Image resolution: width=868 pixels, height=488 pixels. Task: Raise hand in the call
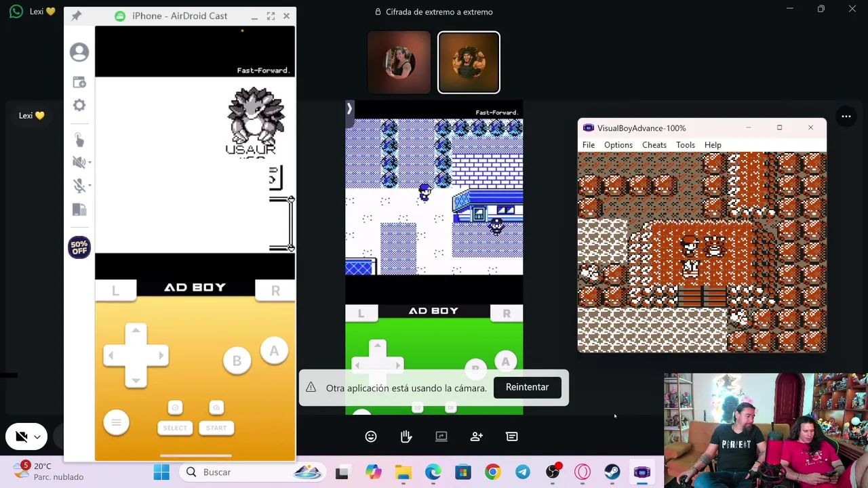coord(406,436)
